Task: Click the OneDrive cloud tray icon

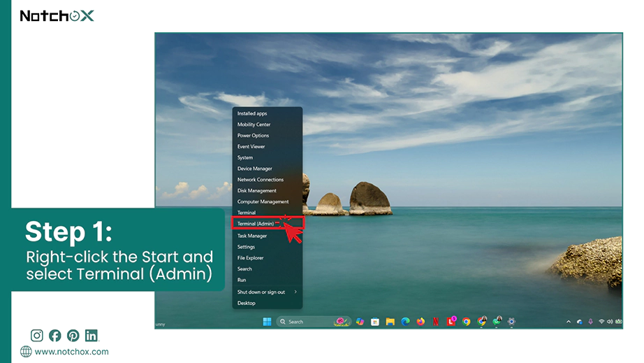Action: click(x=580, y=322)
